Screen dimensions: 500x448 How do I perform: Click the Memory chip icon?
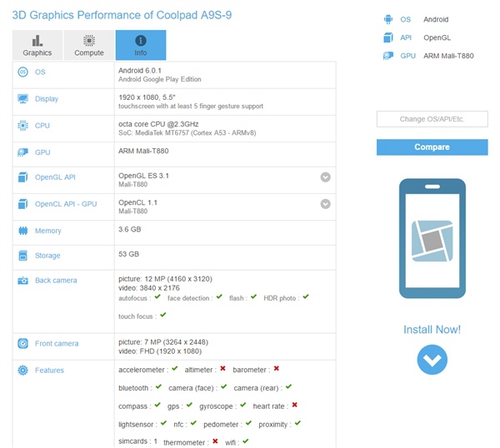tap(23, 231)
